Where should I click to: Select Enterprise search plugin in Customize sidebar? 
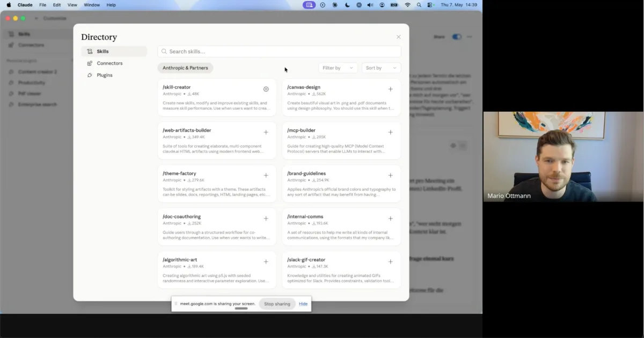tap(36, 104)
